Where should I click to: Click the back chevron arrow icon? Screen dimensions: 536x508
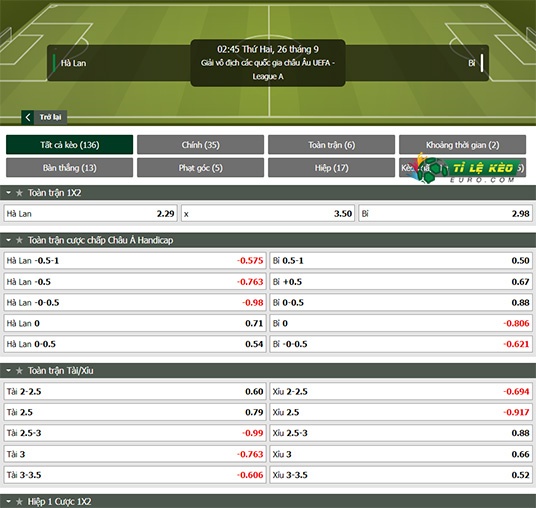[x=28, y=117]
